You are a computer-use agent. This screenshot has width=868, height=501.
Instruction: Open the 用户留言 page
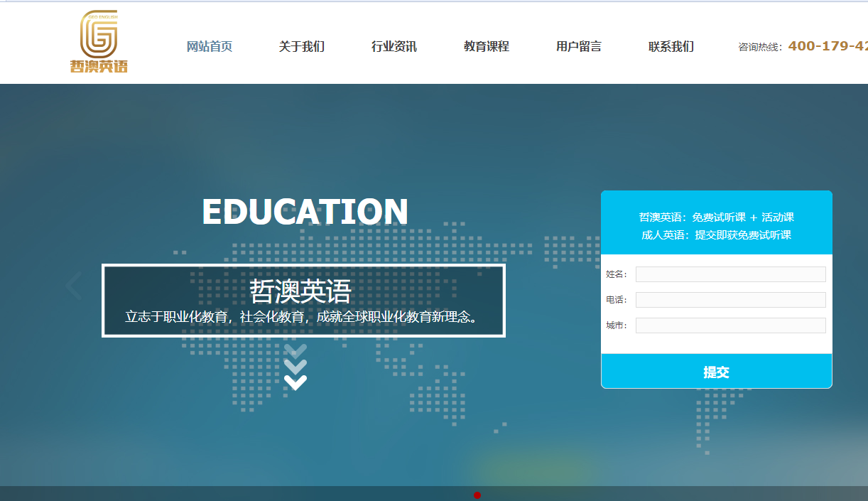(x=578, y=47)
